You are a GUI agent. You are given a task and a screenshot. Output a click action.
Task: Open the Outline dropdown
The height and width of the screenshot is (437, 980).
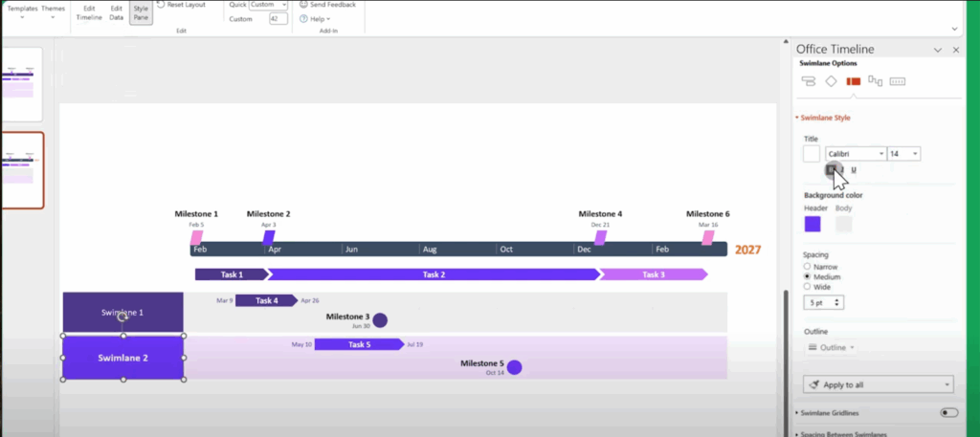pyautogui.click(x=830, y=347)
